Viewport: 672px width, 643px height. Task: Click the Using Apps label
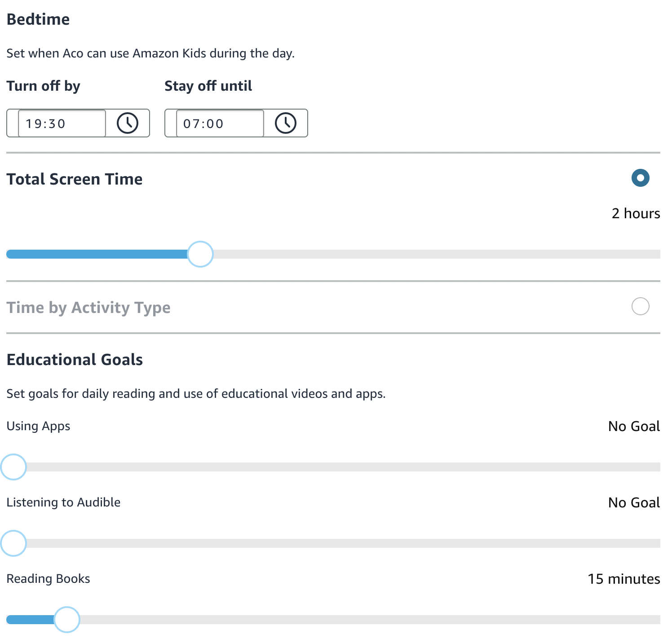point(38,426)
